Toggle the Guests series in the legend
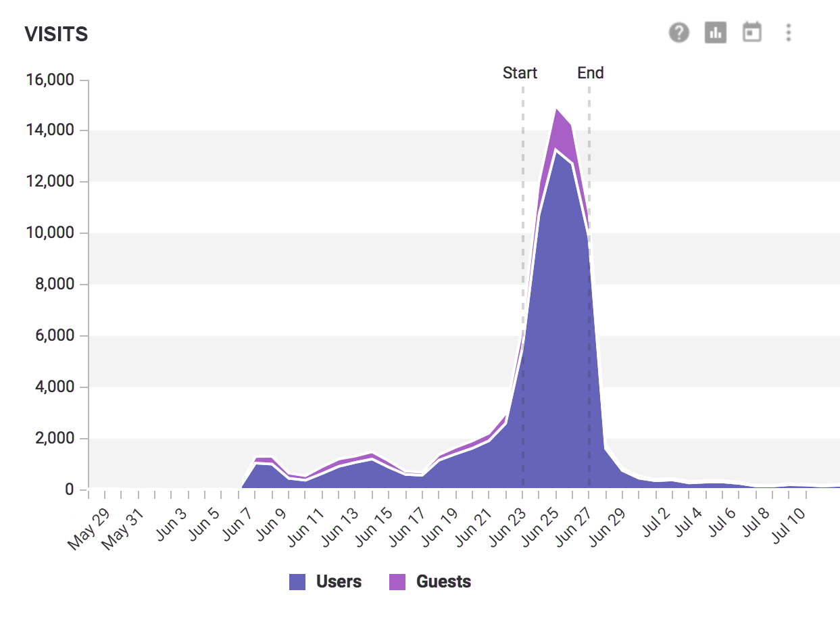Image resolution: width=840 pixels, height=626 pixels. [433, 581]
